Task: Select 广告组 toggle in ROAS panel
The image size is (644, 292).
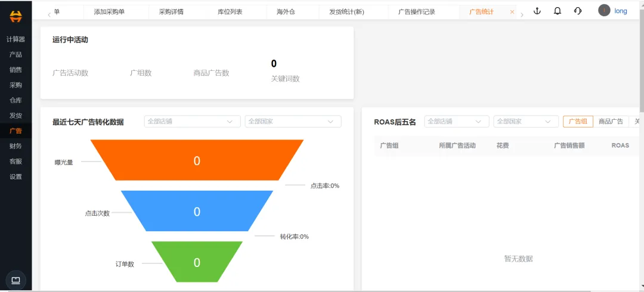Action: (x=578, y=122)
